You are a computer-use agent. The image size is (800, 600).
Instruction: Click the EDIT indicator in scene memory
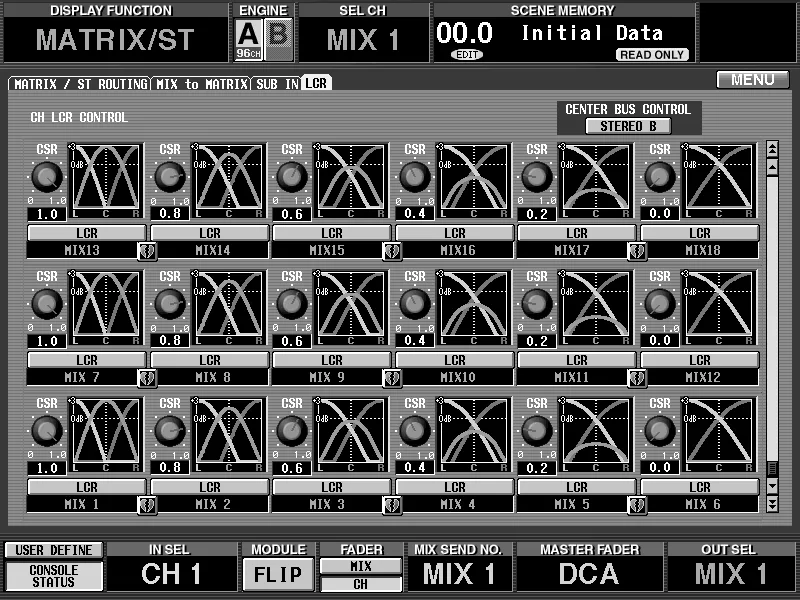tap(467, 55)
